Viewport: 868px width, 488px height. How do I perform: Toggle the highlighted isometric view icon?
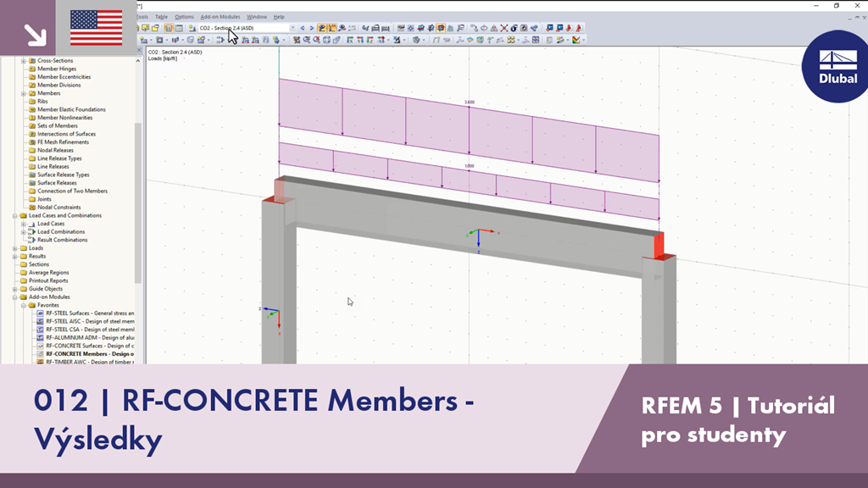coord(441,28)
